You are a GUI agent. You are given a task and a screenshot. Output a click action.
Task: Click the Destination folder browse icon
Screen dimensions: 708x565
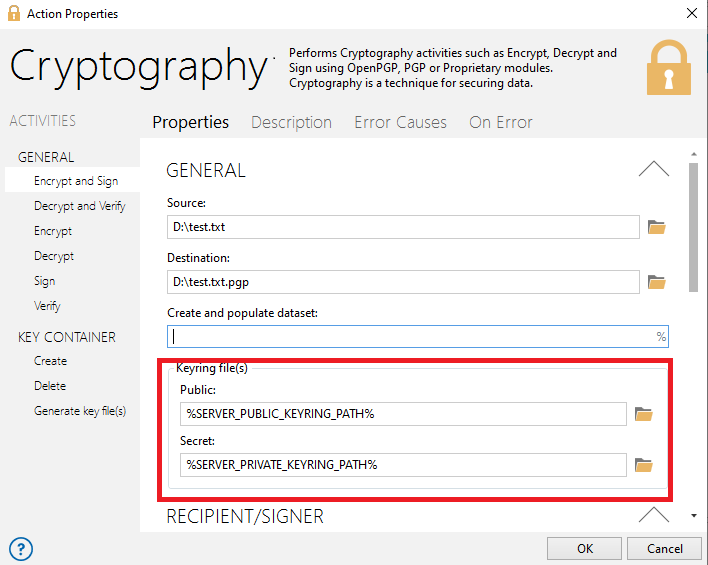tap(656, 282)
